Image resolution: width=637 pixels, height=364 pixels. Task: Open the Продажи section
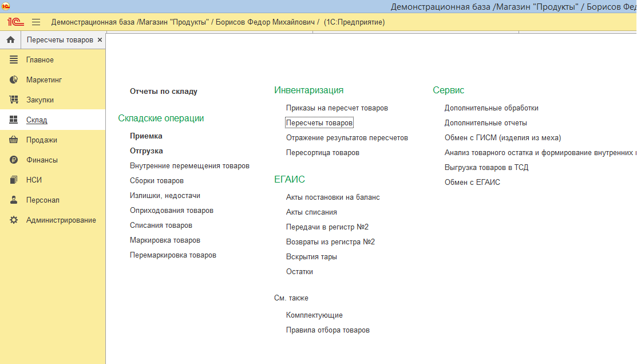click(x=41, y=140)
